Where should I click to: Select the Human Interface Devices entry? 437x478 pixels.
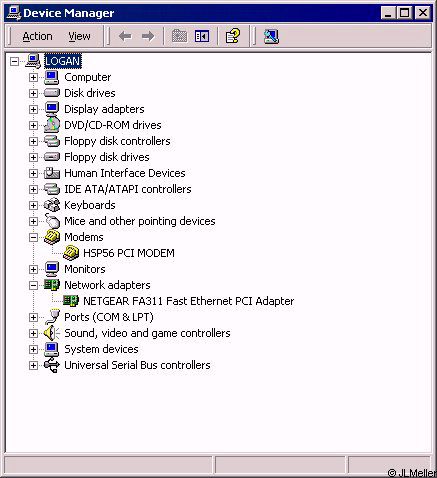coord(125,173)
